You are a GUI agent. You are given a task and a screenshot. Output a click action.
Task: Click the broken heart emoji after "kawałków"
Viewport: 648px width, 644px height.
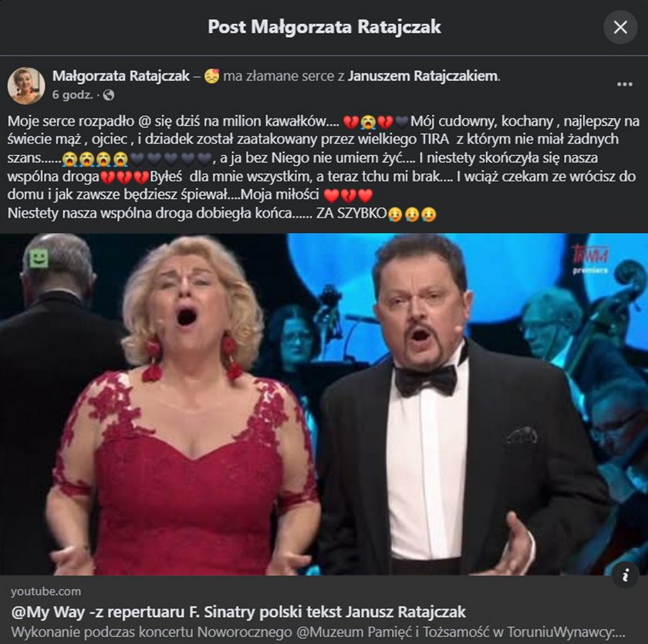(x=351, y=122)
